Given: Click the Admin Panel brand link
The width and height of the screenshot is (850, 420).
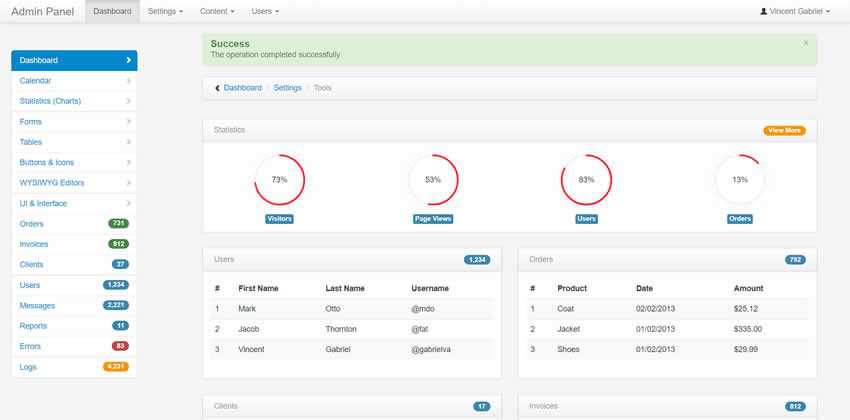Looking at the screenshot, I should pyautogui.click(x=42, y=11).
